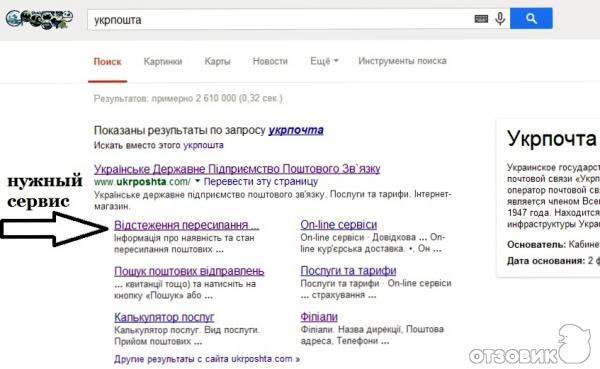Screen dimensions: 600x369
Task: Search instead for укрпошта link
Action: click(203, 145)
